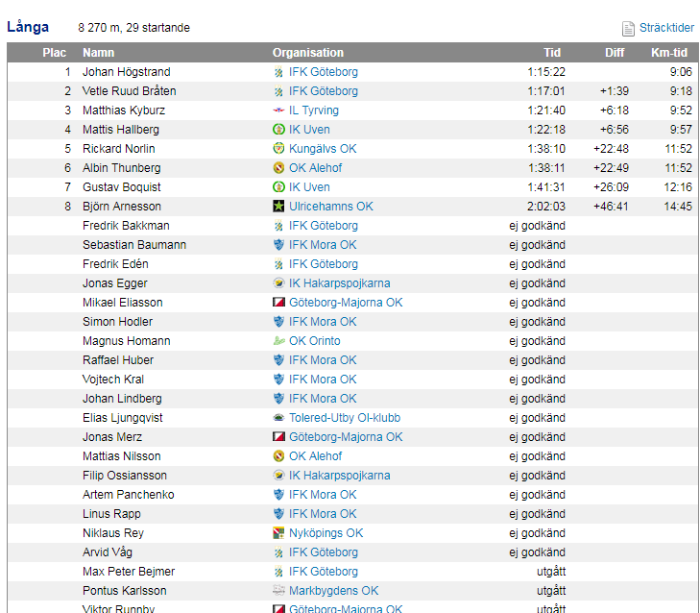Click the Långa class heading
Screen dimensions: 700x613
pos(28,27)
